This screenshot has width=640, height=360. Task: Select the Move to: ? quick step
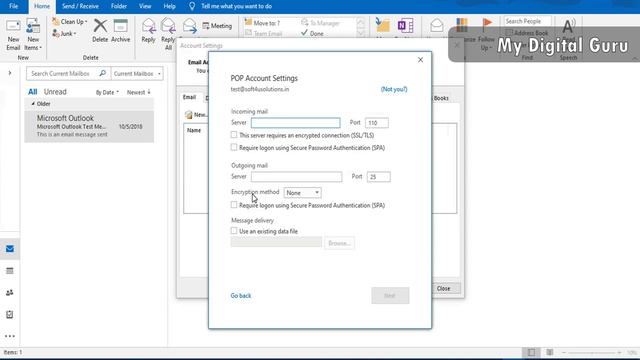pyautogui.click(x=262, y=23)
